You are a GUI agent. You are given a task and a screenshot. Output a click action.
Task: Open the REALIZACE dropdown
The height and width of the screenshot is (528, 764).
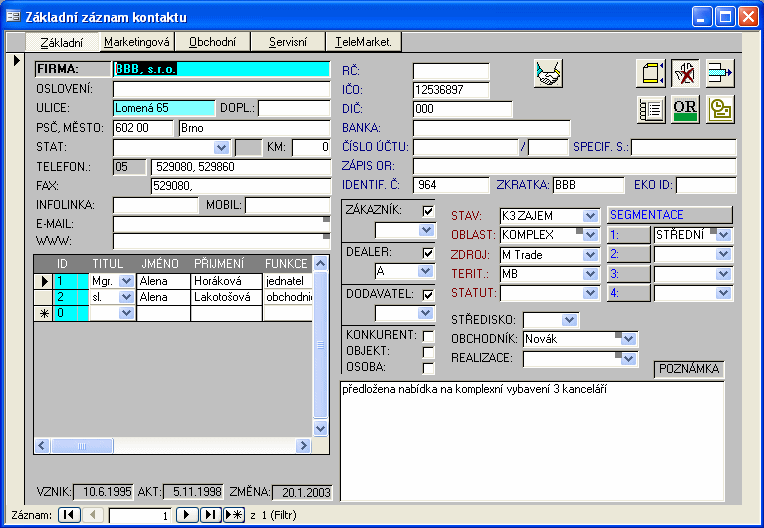point(629,359)
